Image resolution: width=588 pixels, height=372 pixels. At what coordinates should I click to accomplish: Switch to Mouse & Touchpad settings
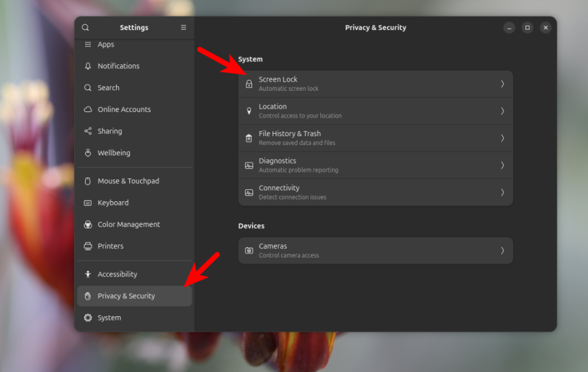[128, 181]
